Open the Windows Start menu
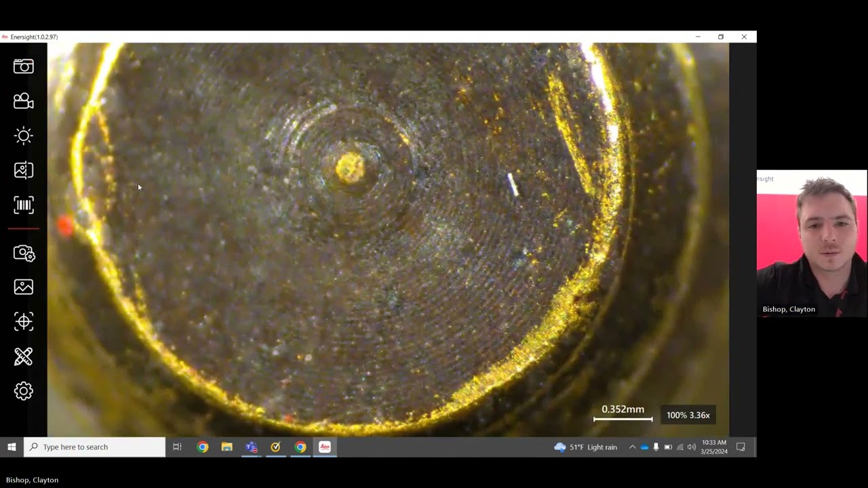 click(12, 447)
